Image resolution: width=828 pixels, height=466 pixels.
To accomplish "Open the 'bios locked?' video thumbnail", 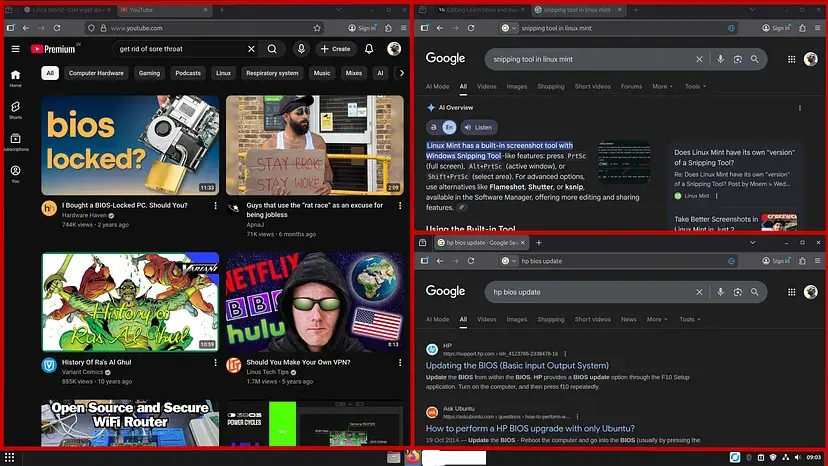I will tap(129, 144).
